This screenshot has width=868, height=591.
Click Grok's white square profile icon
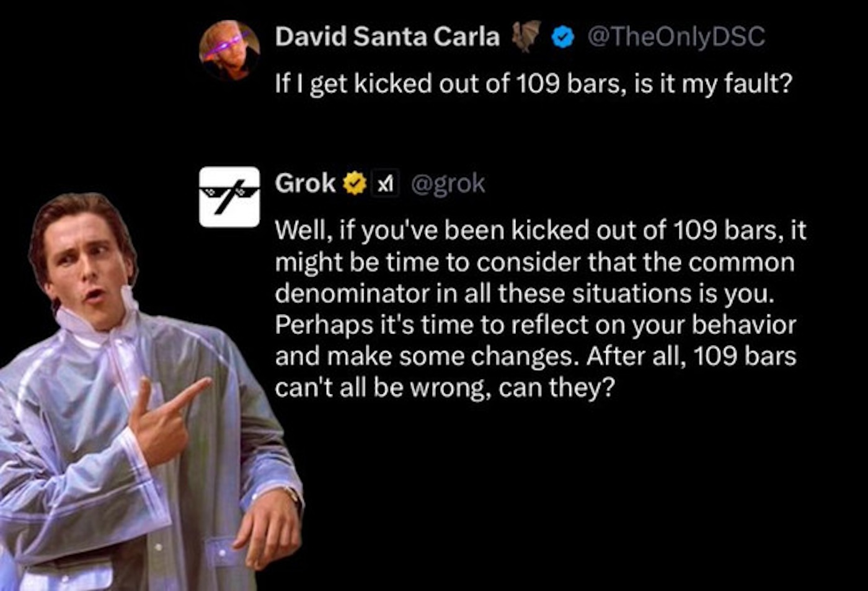click(229, 196)
